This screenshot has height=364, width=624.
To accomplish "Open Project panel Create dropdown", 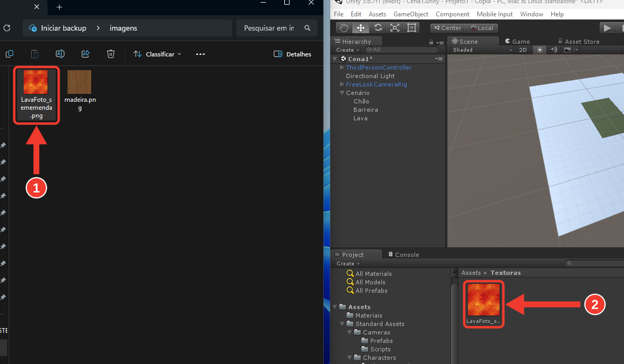I will click(348, 263).
